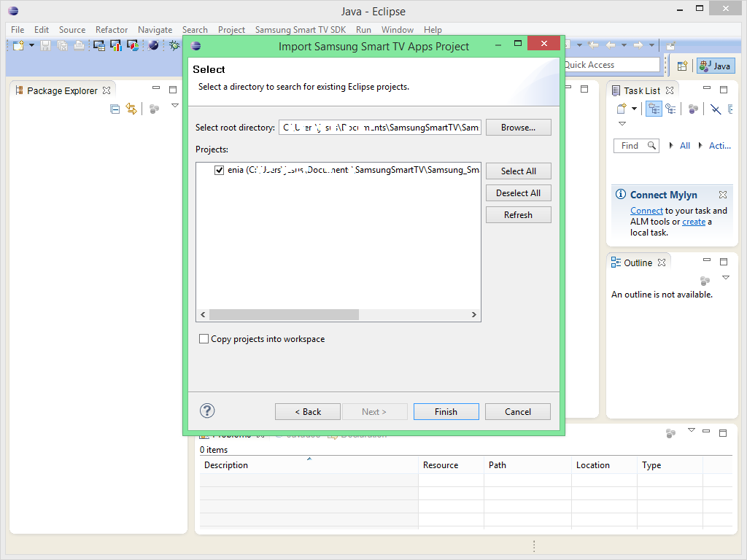Click the Last Edit Location arrow icon
This screenshot has width=747, height=560.
click(593, 45)
